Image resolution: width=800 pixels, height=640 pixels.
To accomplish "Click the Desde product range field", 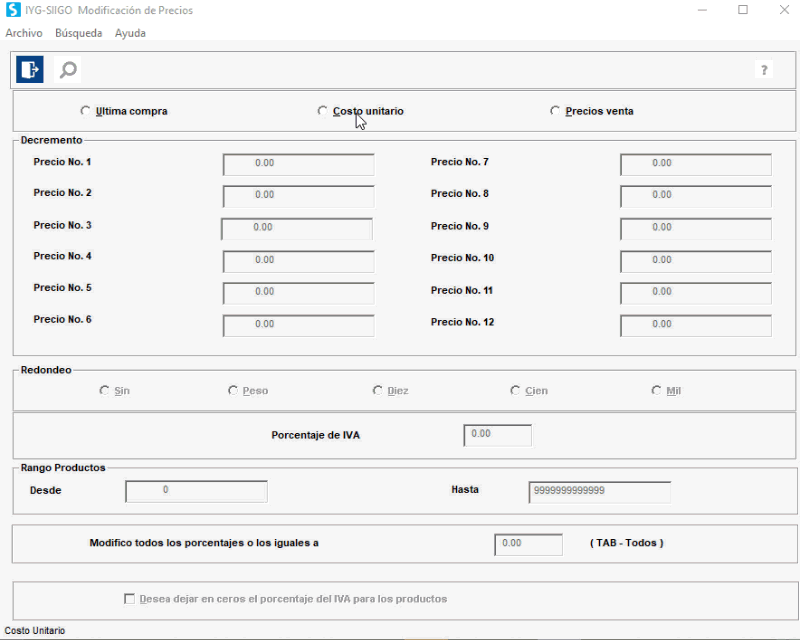I will pyautogui.click(x=196, y=491).
